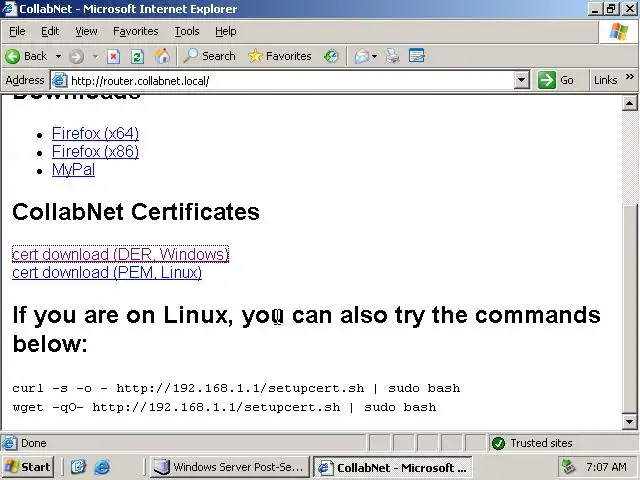The width and height of the screenshot is (640, 480).
Task: Click the IE title bar icon
Action: pos(9,9)
